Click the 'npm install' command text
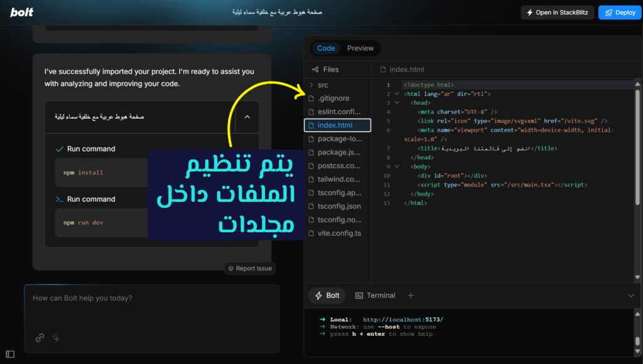 point(84,173)
